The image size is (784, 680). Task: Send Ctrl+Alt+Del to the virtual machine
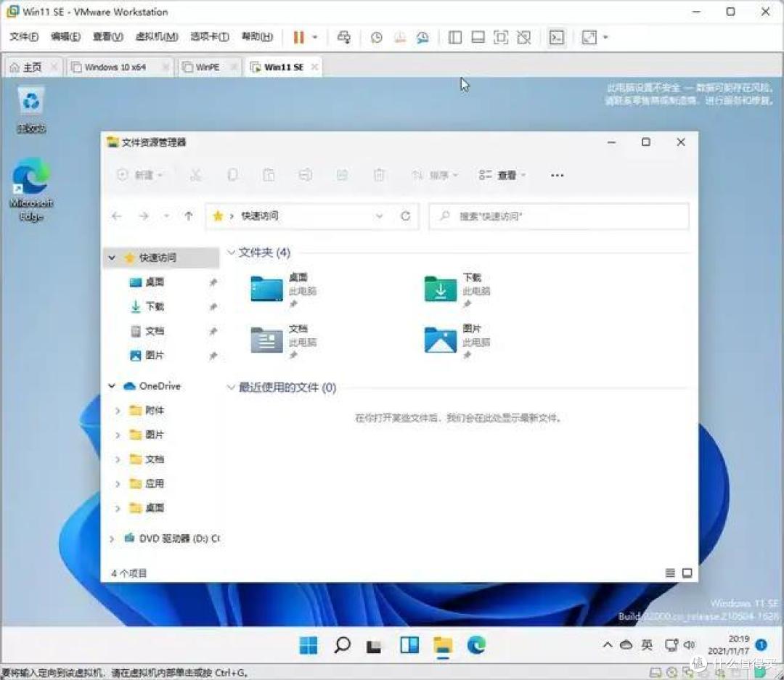[343, 37]
